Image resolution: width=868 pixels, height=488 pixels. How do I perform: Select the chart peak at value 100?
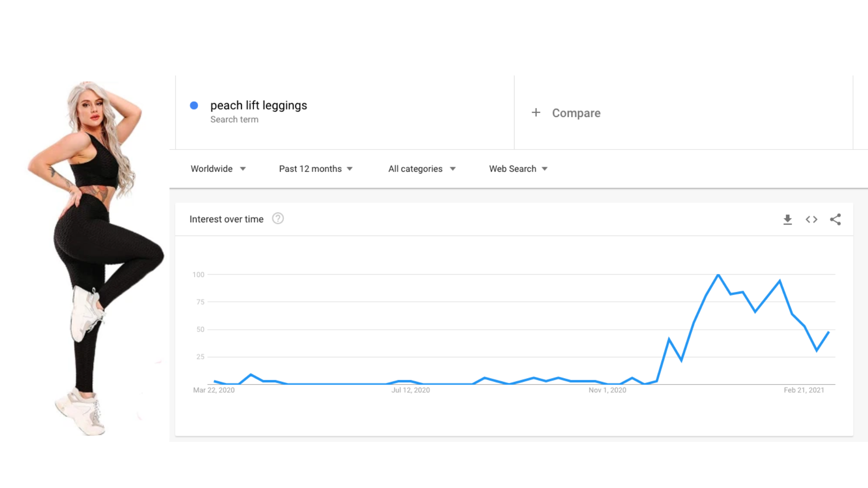(718, 275)
